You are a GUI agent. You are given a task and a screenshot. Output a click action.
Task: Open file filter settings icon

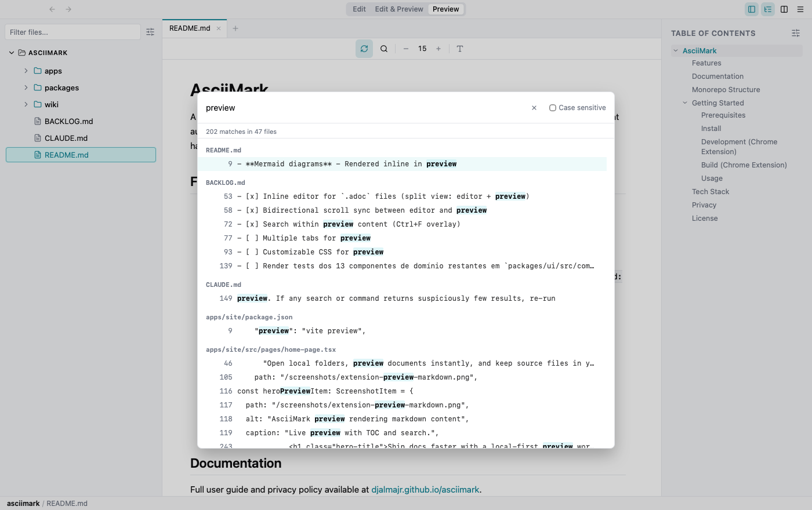click(x=150, y=32)
